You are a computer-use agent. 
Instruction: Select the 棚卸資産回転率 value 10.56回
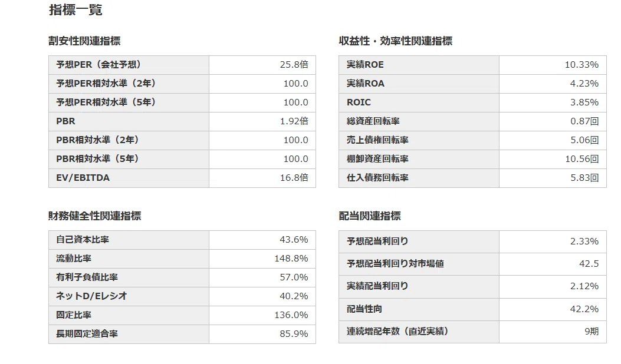[x=582, y=158]
